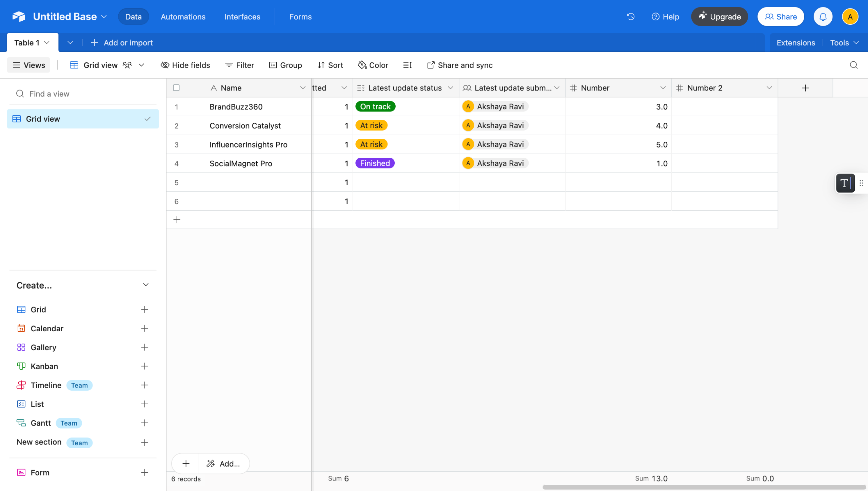Open base history clock icon

(631, 17)
